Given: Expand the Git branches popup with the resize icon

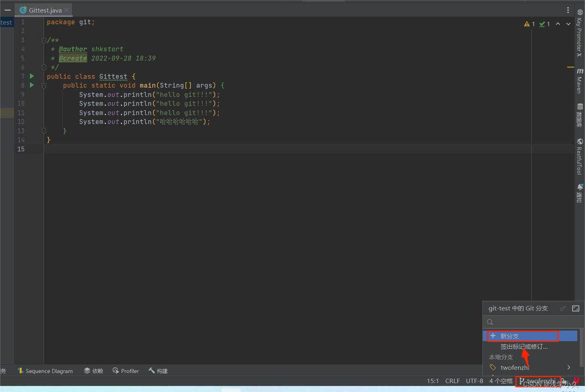Looking at the screenshot, I should tap(576, 308).
